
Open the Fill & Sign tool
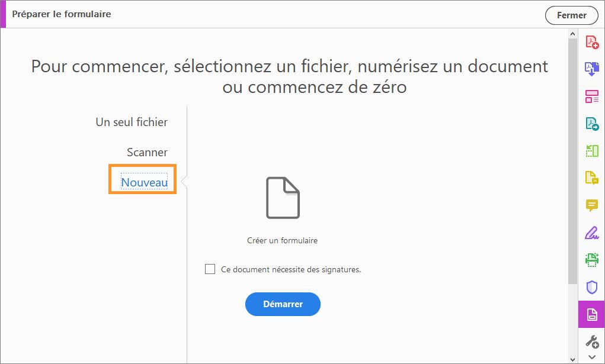pyautogui.click(x=591, y=232)
